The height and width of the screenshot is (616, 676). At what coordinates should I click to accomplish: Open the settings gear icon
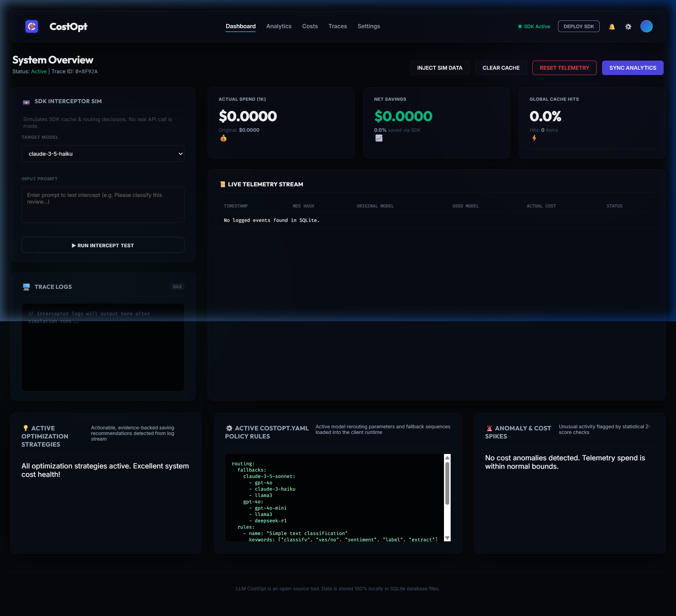[628, 27]
